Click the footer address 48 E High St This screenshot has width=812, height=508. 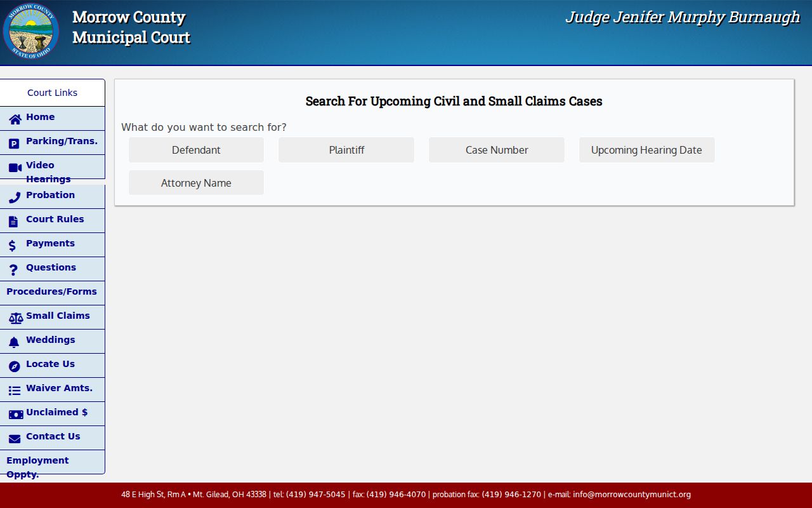tap(193, 495)
